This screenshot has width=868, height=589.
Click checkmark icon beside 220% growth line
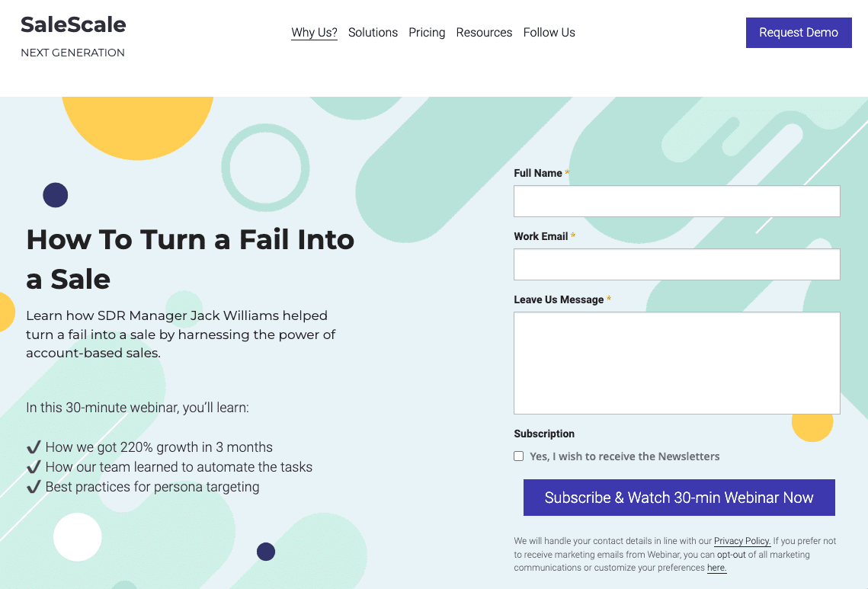tap(34, 447)
